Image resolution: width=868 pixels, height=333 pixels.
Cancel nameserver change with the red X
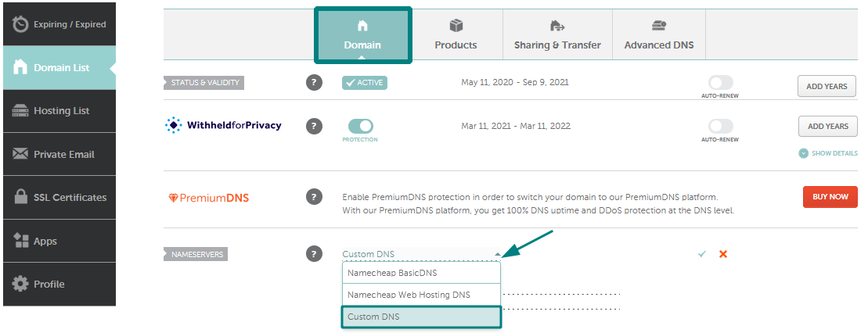(723, 254)
